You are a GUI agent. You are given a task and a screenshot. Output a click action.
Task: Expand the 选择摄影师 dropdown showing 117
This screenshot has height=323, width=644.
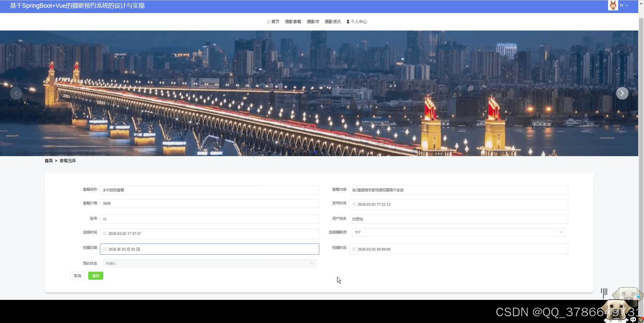pyautogui.click(x=459, y=232)
